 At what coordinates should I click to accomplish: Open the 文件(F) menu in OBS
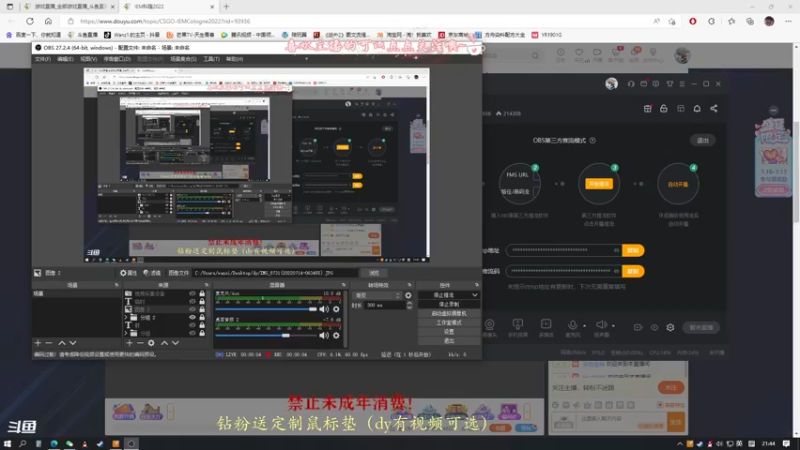tap(42, 59)
